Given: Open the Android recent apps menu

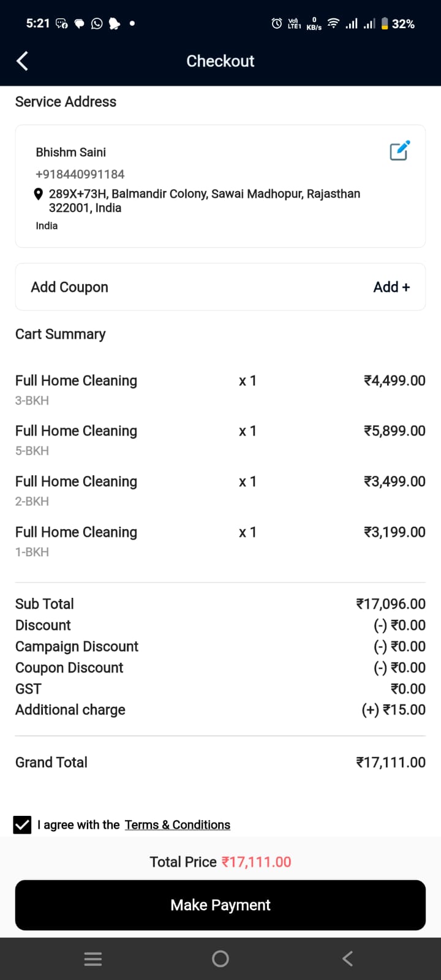Looking at the screenshot, I should (x=93, y=959).
